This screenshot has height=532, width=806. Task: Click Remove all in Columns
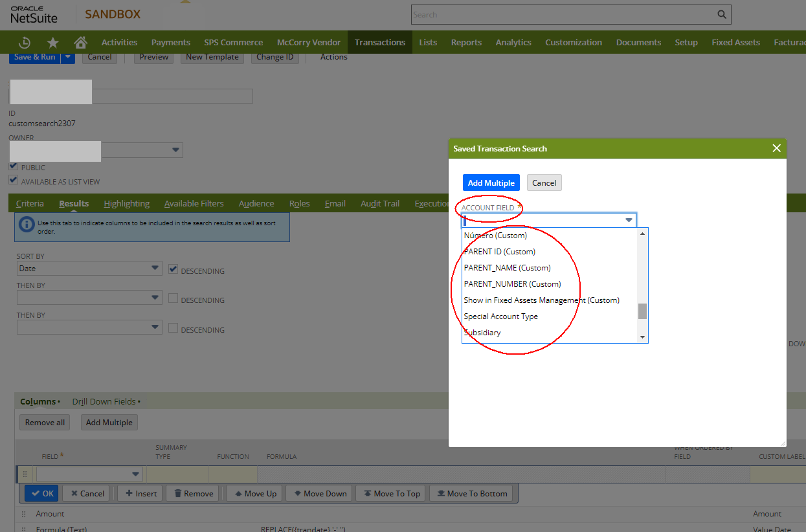[45, 422]
